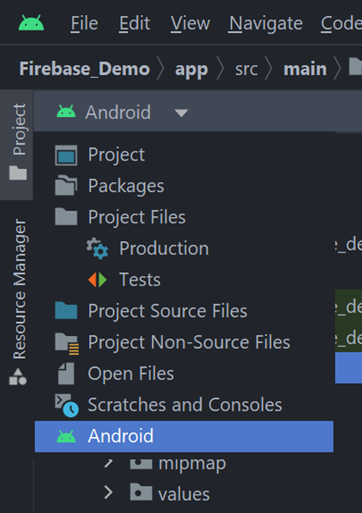Open the Edit menu
The height and width of the screenshot is (513, 362).
pyautogui.click(x=135, y=24)
